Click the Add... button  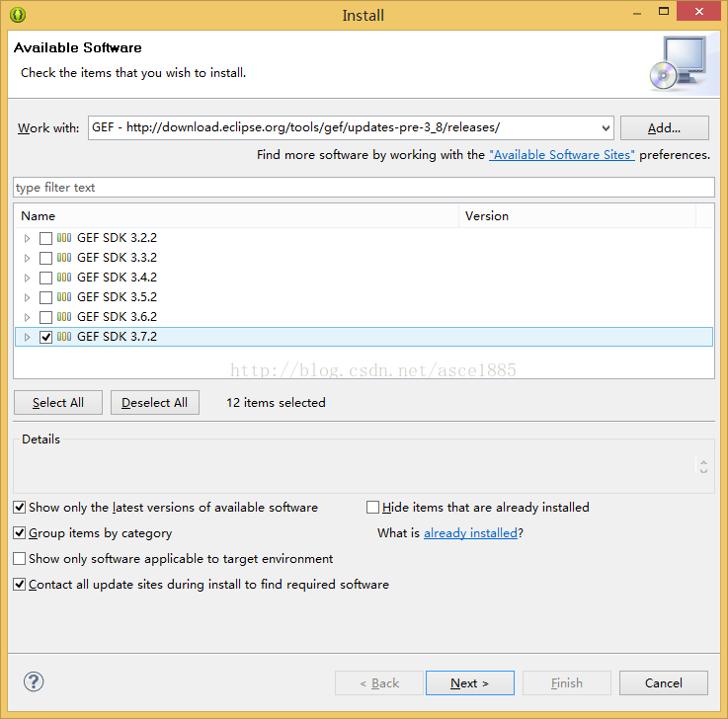click(x=665, y=128)
